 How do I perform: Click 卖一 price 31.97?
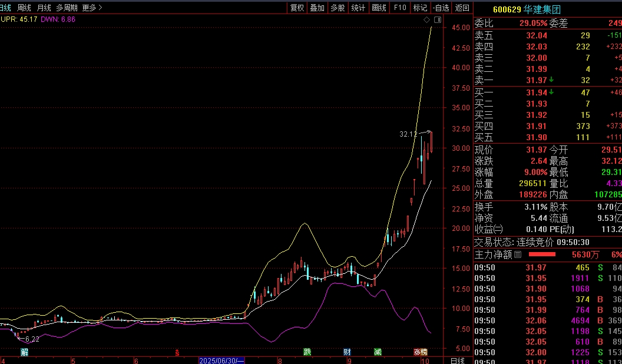coord(537,80)
